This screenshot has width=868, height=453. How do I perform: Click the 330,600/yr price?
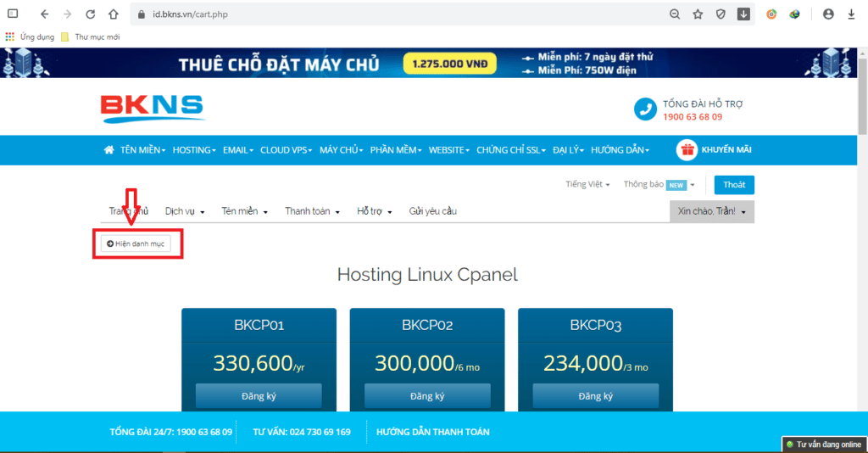[259, 363]
